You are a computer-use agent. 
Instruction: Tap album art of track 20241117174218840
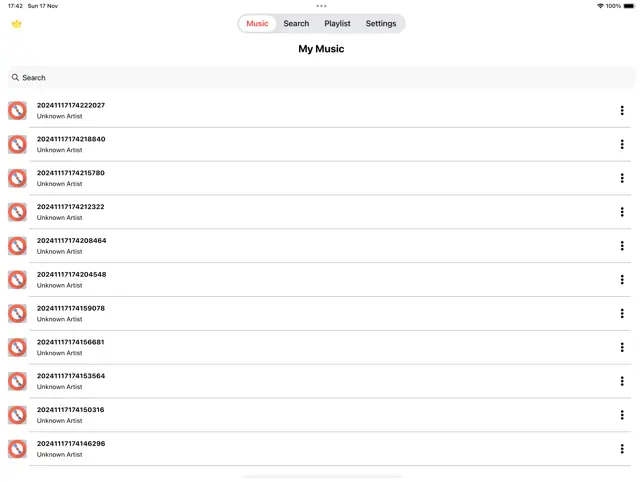[17, 144]
